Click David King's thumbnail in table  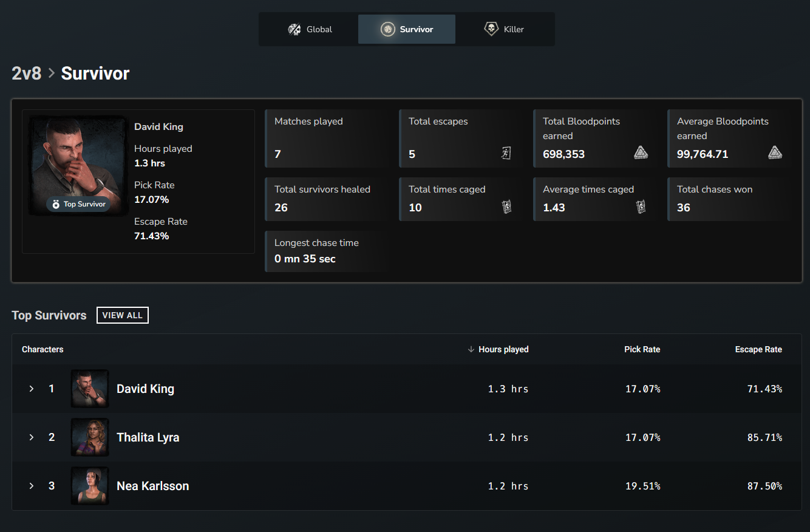[x=90, y=389]
